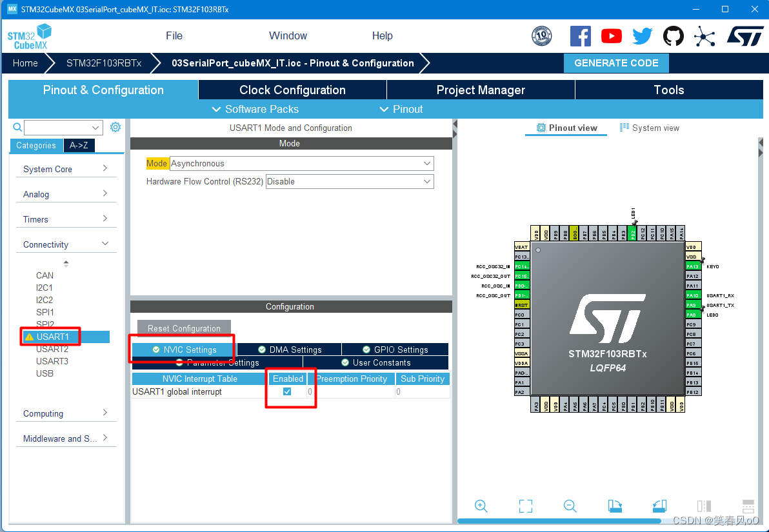Click Reset Configuration button
769x532 pixels.
pyautogui.click(x=184, y=328)
